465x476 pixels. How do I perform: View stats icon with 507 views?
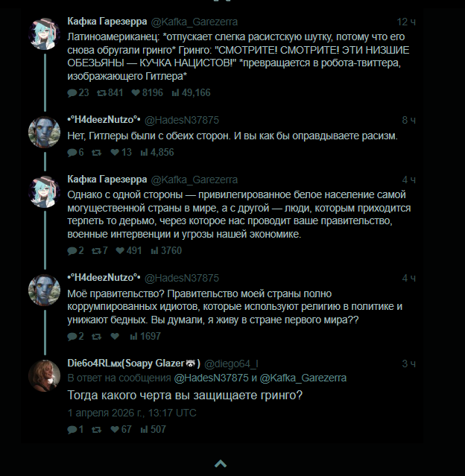point(144,429)
